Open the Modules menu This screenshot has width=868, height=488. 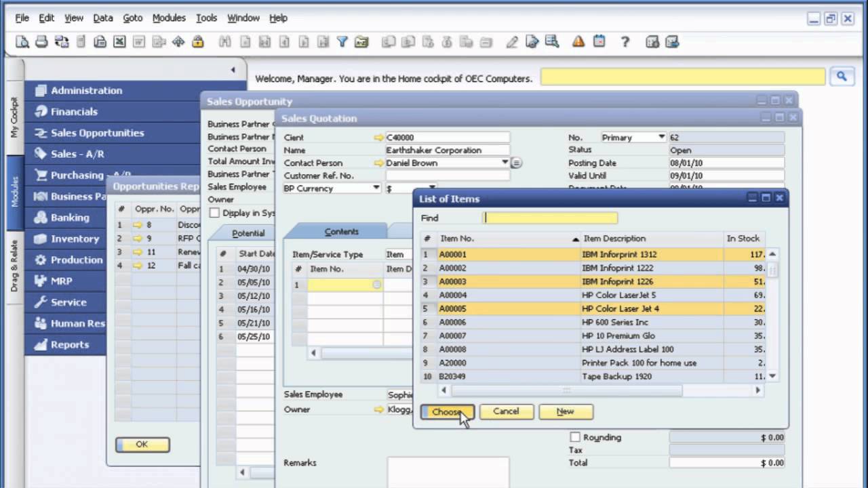[x=169, y=18]
